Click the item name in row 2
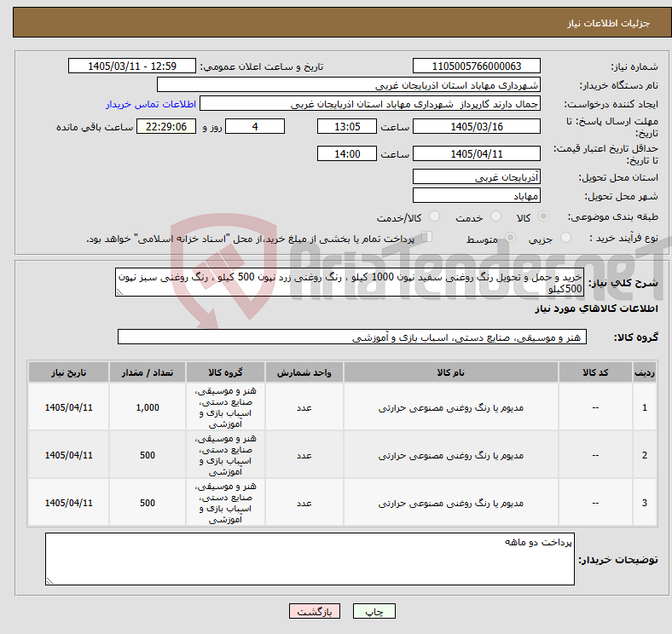 pyautogui.click(x=451, y=455)
